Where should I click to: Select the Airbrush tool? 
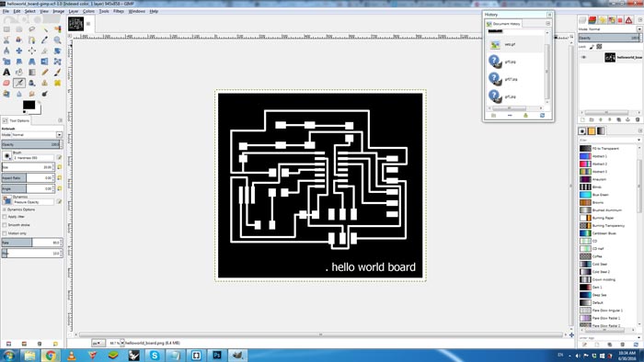[19, 83]
